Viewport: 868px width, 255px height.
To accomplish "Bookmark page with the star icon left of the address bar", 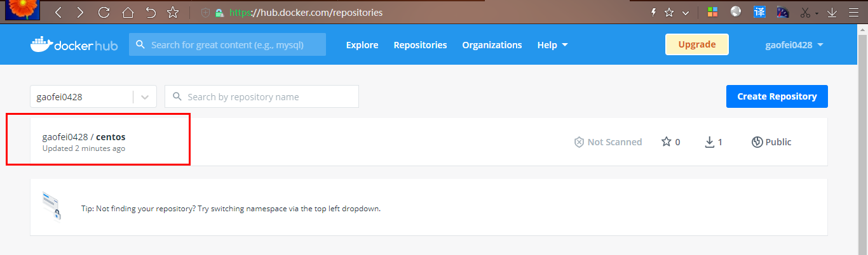I will tap(172, 12).
